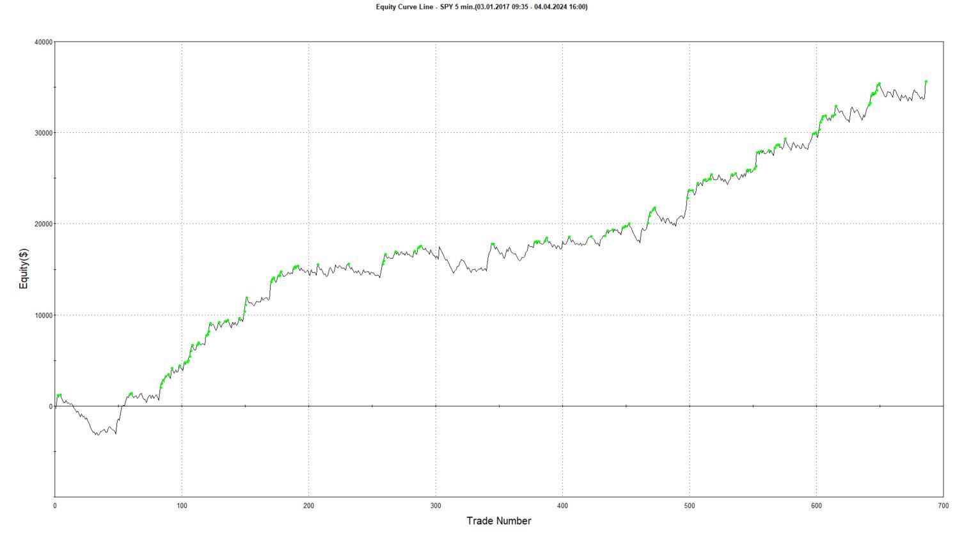This screenshot has height=535, width=980.
Task: Click the 600 trade number tick label
Action: (x=816, y=506)
